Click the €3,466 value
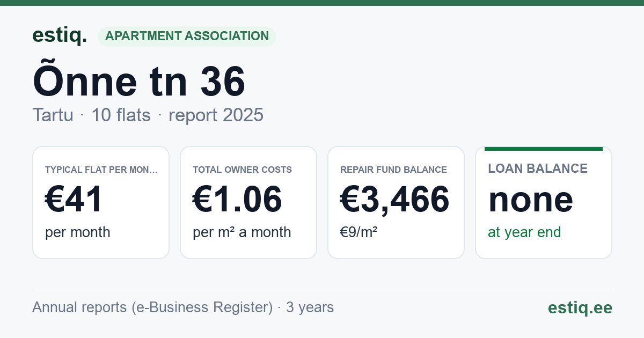Image resolution: width=644 pixels, height=338 pixels. point(395,199)
